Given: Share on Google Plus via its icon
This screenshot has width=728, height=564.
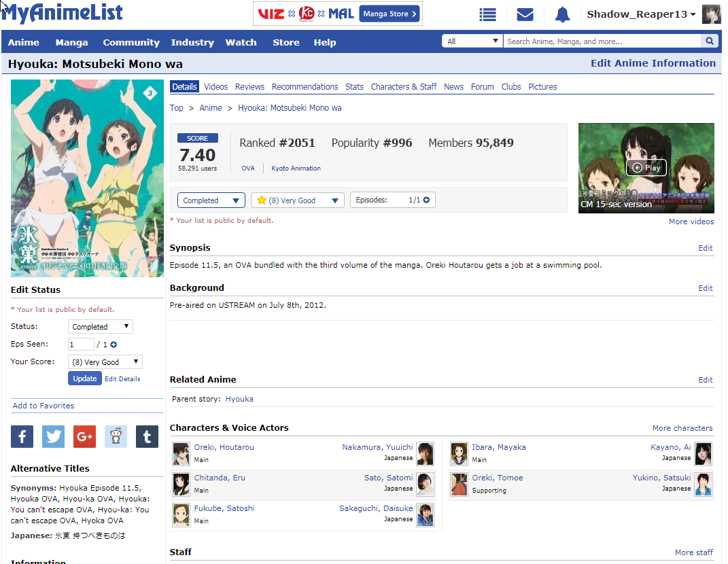Looking at the screenshot, I should click(x=84, y=436).
